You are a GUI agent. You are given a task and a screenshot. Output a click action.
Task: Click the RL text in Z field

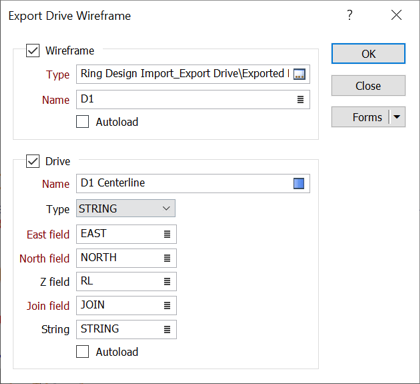(x=87, y=281)
